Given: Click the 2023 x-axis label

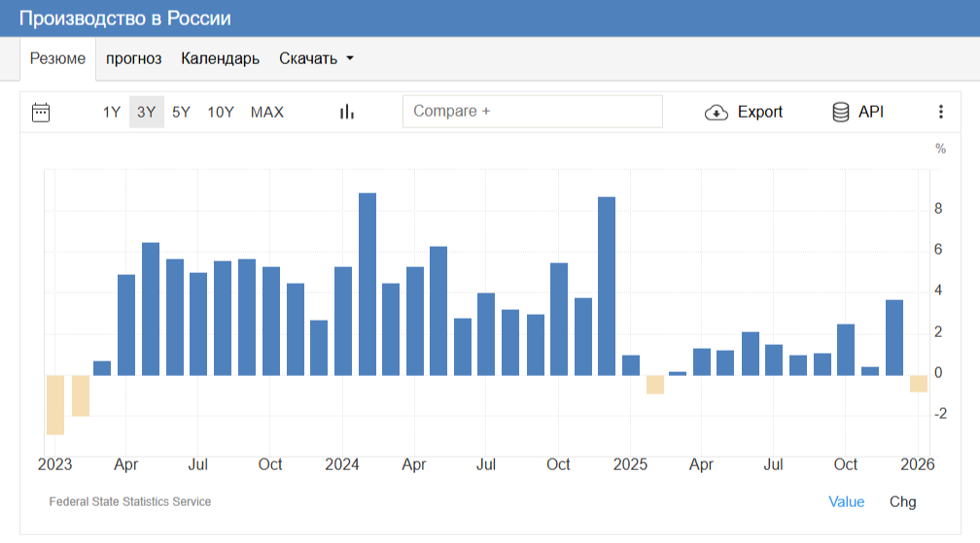Looking at the screenshot, I should click(55, 464).
